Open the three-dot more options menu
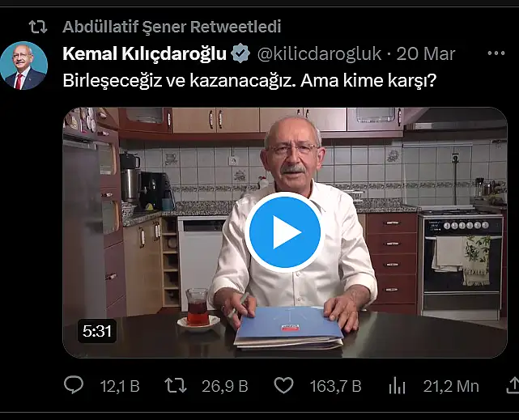This screenshot has width=519, height=420. click(496, 53)
